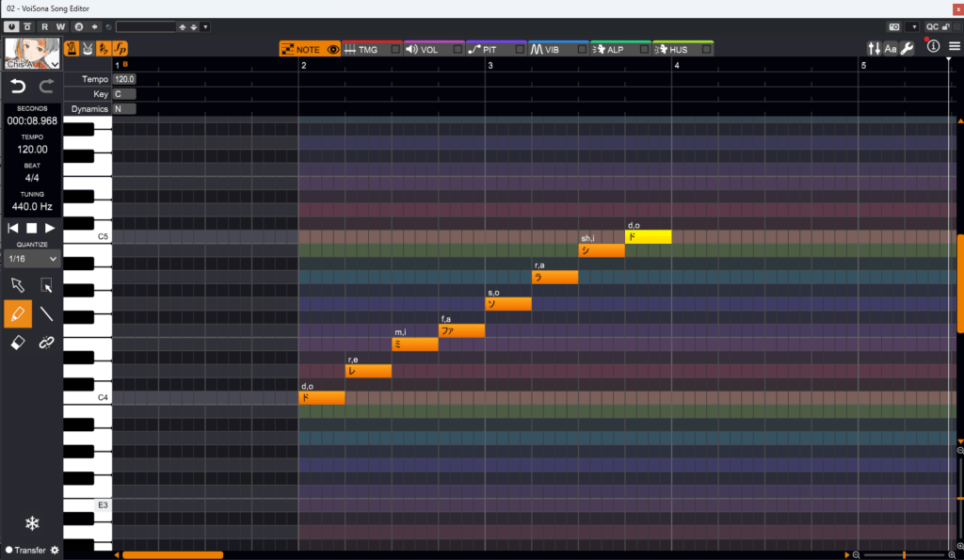The image size is (964, 560).
Task: Redo the last undone edit
Action: tap(47, 87)
